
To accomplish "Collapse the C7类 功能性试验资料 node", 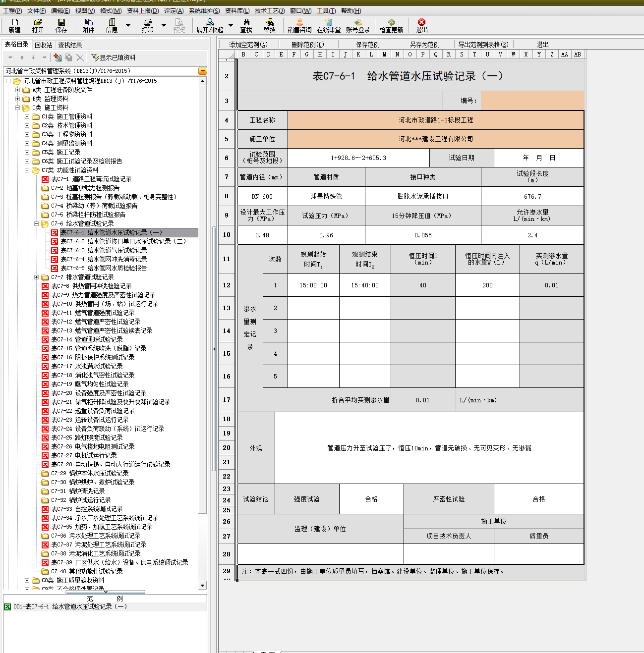I will click(27, 170).
